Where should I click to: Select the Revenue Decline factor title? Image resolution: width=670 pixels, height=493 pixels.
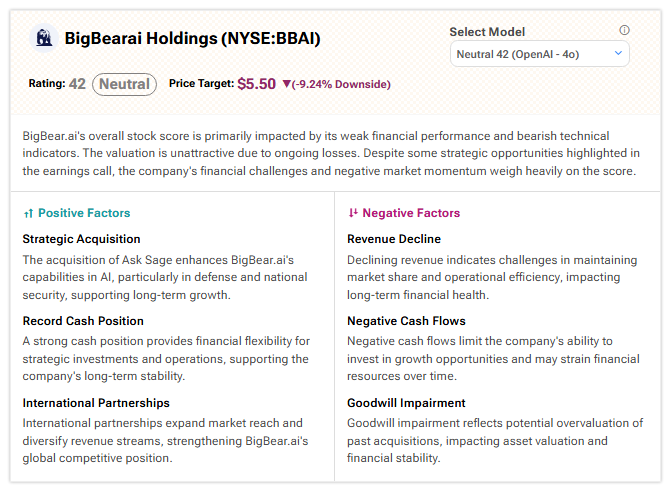(394, 239)
